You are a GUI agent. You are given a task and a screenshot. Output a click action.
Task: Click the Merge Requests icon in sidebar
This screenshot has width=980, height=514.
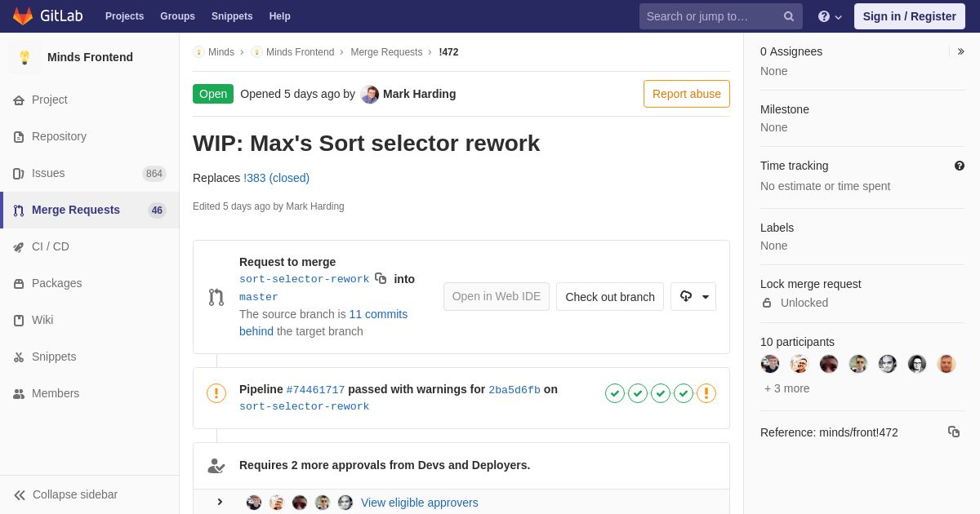click(x=19, y=210)
